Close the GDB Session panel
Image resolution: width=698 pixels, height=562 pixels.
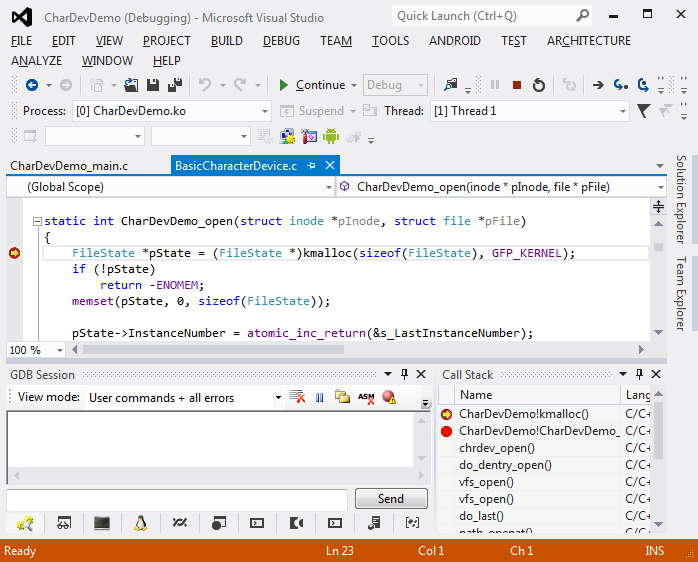pyautogui.click(x=421, y=374)
